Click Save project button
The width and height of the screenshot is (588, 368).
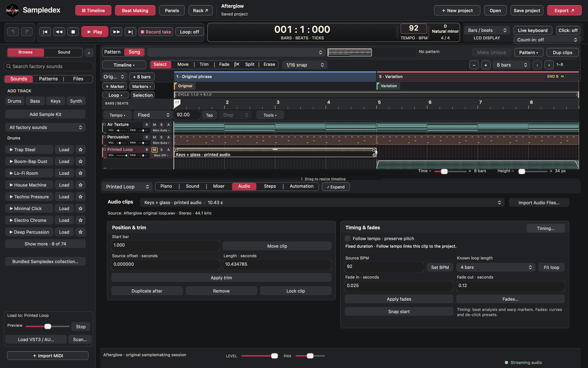(x=527, y=10)
